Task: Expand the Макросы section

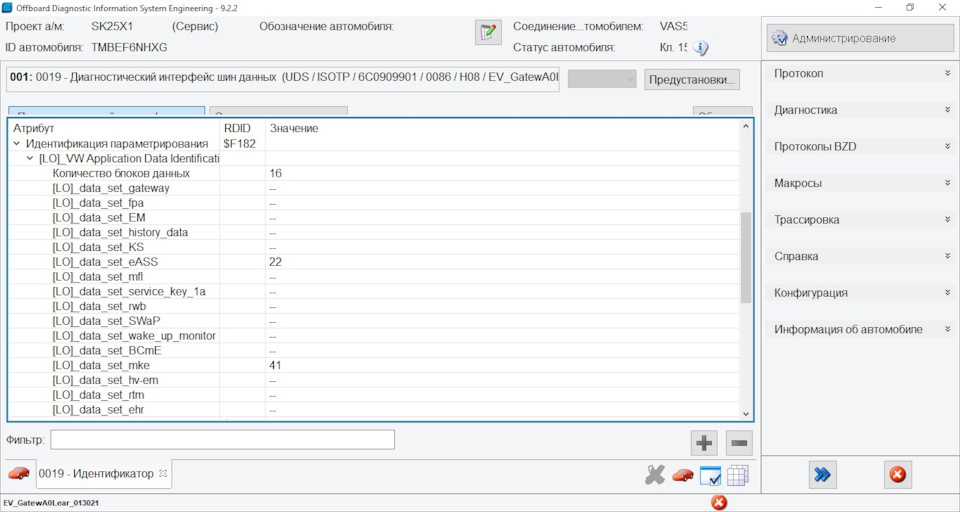Action: (860, 183)
